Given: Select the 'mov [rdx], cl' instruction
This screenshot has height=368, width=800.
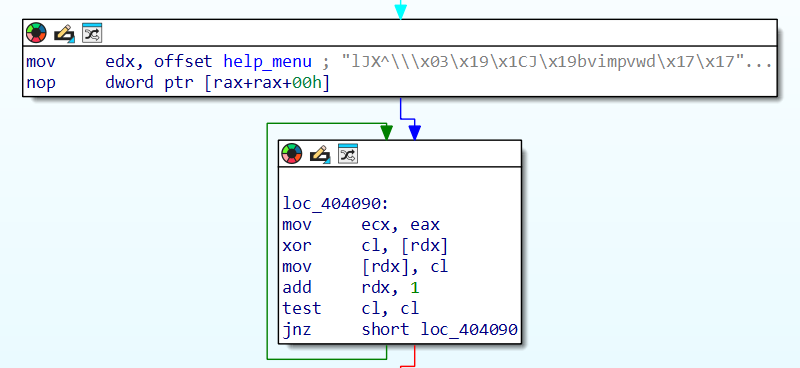Looking at the screenshot, I should tap(365, 267).
